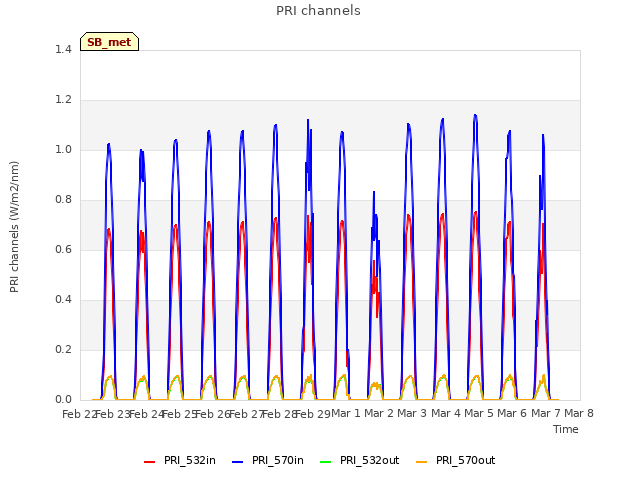Click the 'Mar 2' x-axis date label
Image resolution: width=640 pixels, height=480 pixels.
pos(379,413)
